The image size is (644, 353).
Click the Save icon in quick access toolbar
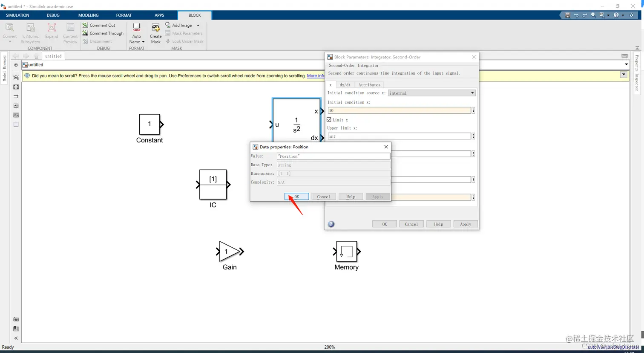click(567, 15)
